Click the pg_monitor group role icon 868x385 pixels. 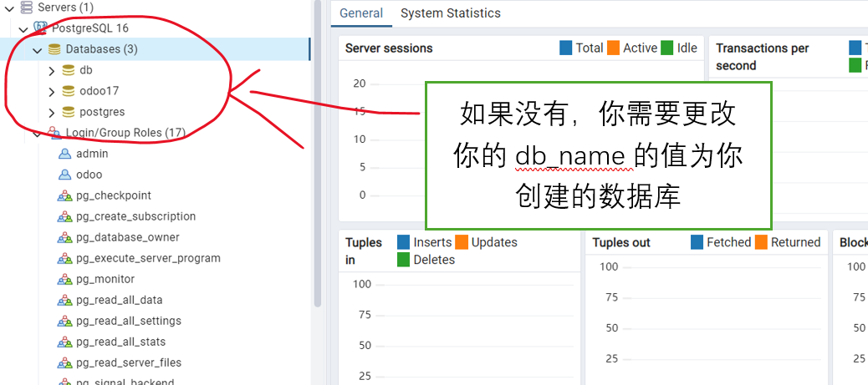(64, 279)
